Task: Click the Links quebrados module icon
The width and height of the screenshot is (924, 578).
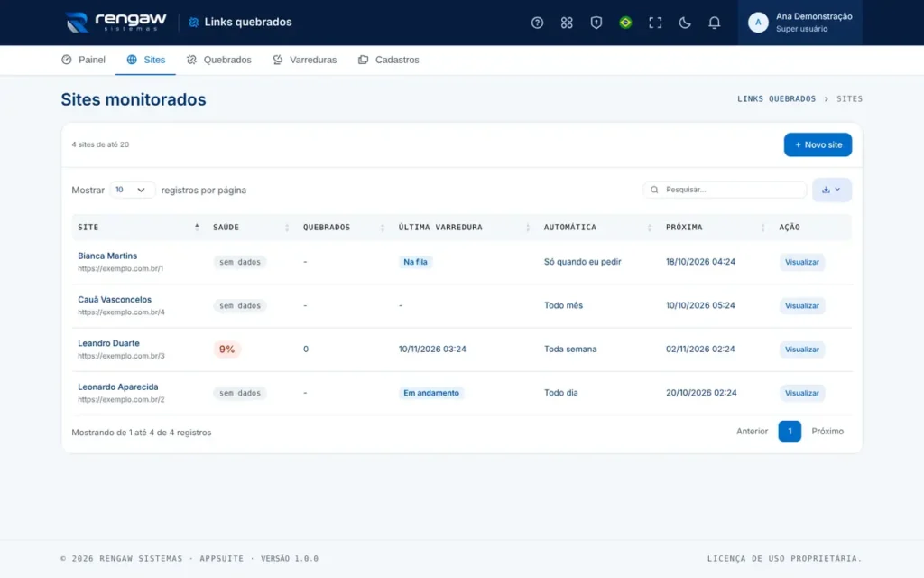Action: point(193,23)
